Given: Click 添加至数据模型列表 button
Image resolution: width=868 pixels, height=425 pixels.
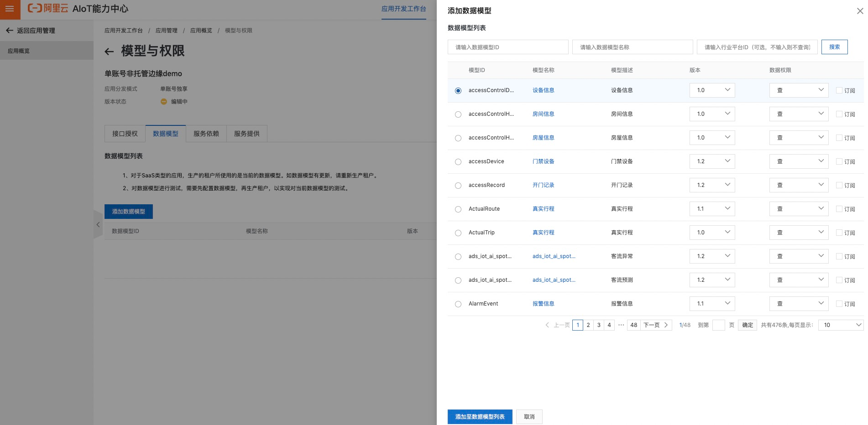Looking at the screenshot, I should (x=480, y=417).
